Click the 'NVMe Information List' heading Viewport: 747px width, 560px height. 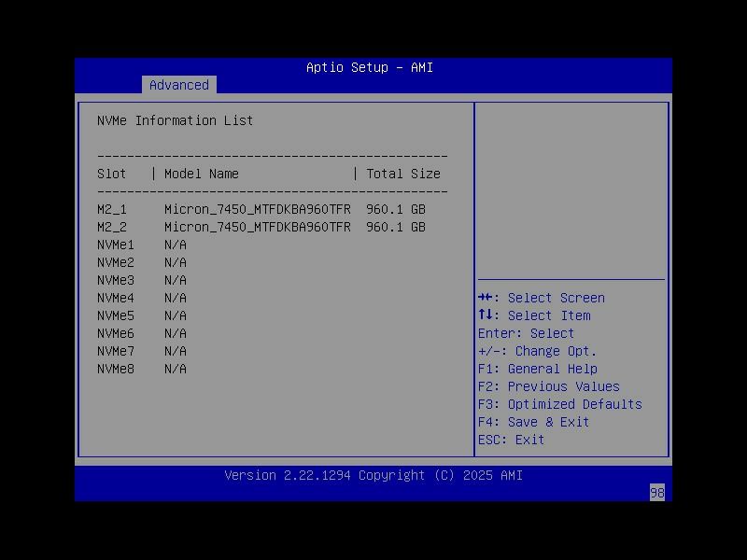(175, 121)
